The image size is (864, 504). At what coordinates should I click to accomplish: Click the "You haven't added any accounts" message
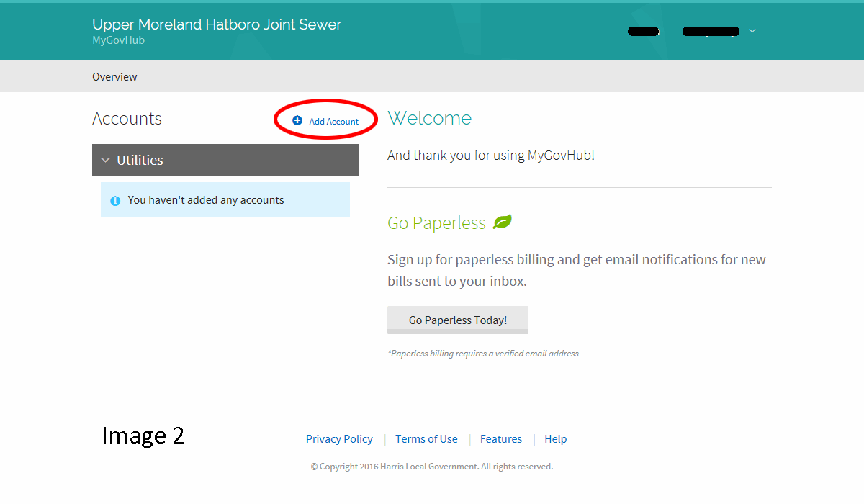(x=206, y=200)
